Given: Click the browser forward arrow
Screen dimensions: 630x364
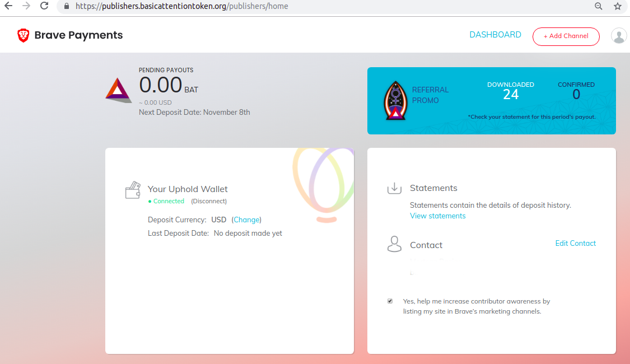Looking at the screenshot, I should (x=26, y=6).
